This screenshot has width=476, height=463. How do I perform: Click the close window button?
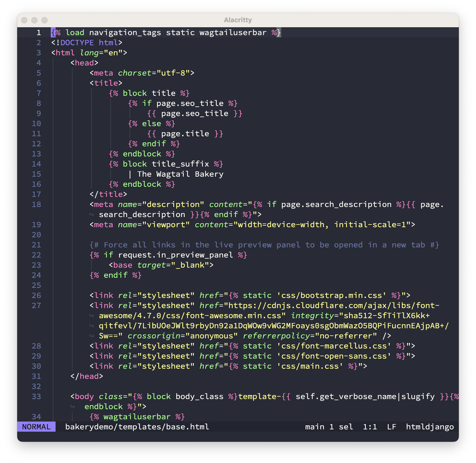click(24, 20)
